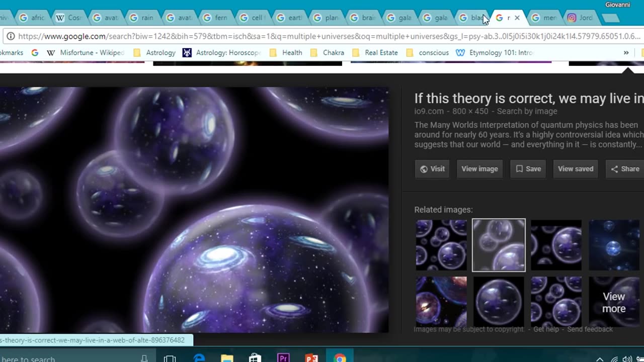This screenshot has width=644, height=362.
Task: Switch to the blac tab
Action: [472, 18]
